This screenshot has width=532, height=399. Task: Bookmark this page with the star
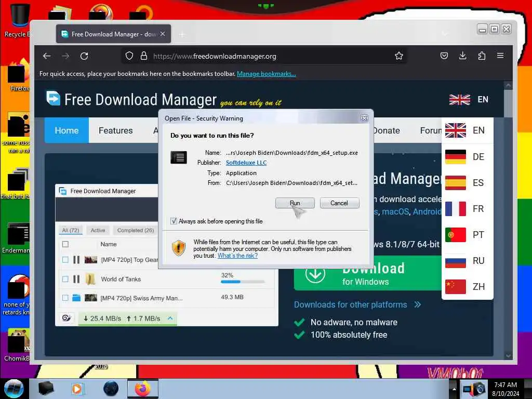[x=398, y=56]
